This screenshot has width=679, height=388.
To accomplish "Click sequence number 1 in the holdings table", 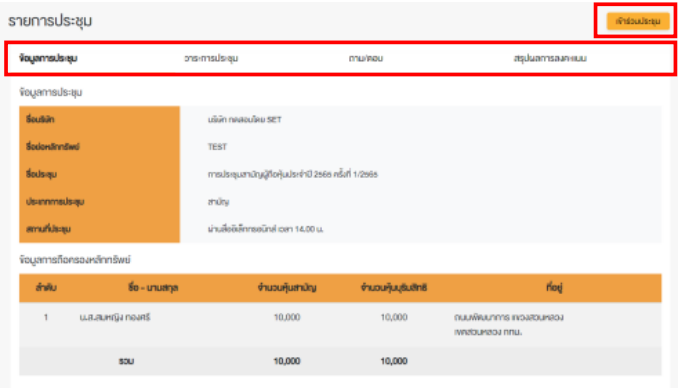I will tap(46, 317).
